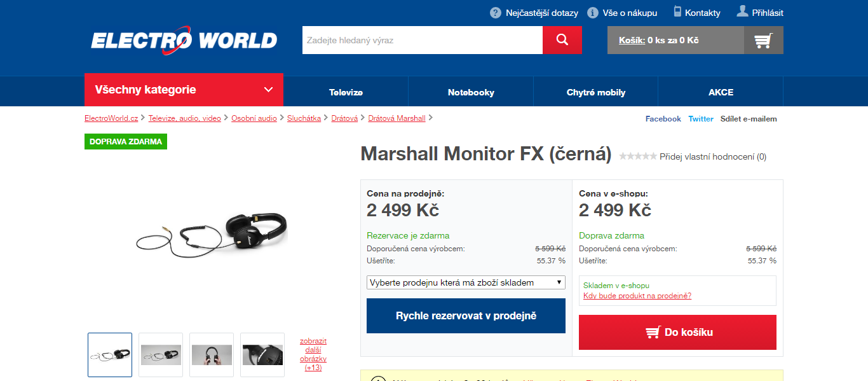Rate product using the star icons

(x=638, y=156)
